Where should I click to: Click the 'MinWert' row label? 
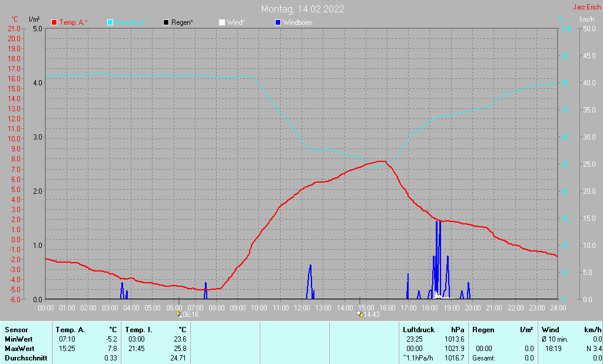(x=19, y=339)
